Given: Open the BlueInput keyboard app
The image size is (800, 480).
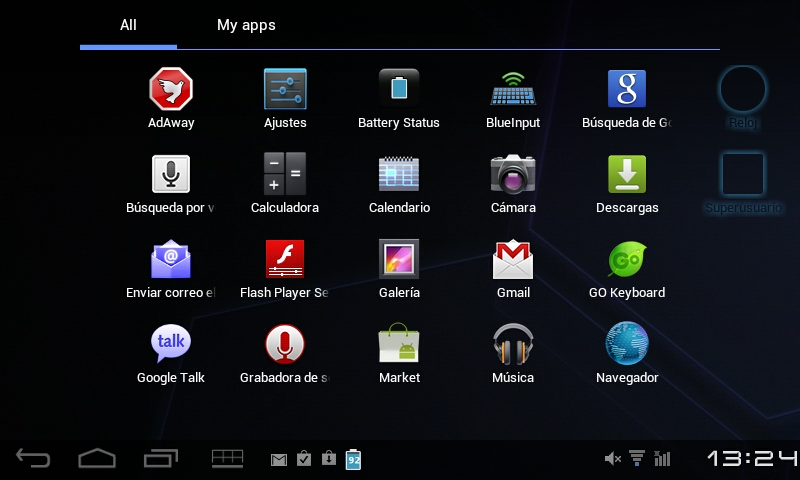Looking at the screenshot, I should [513, 98].
